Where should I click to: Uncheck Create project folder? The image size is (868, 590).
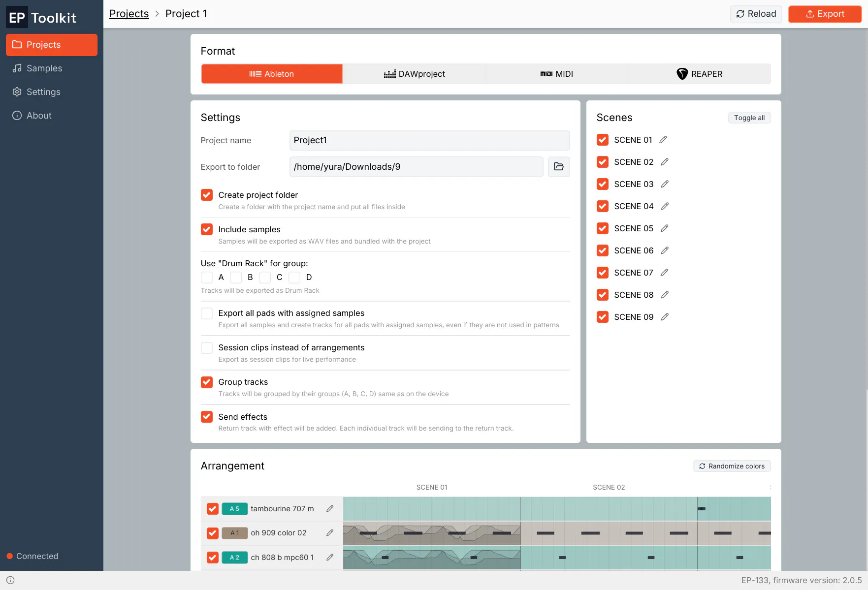coord(207,195)
